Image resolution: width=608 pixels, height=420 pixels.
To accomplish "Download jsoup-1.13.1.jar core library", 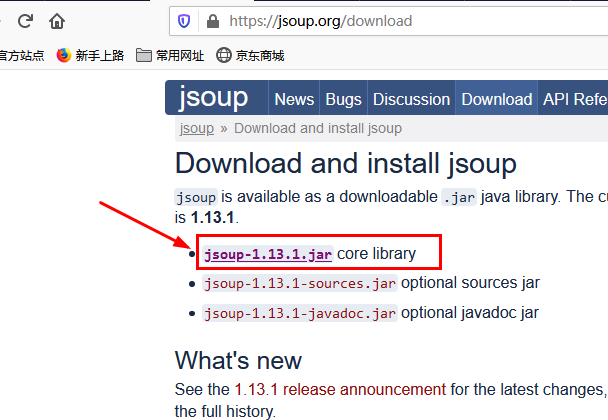I will click(x=268, y=254).
